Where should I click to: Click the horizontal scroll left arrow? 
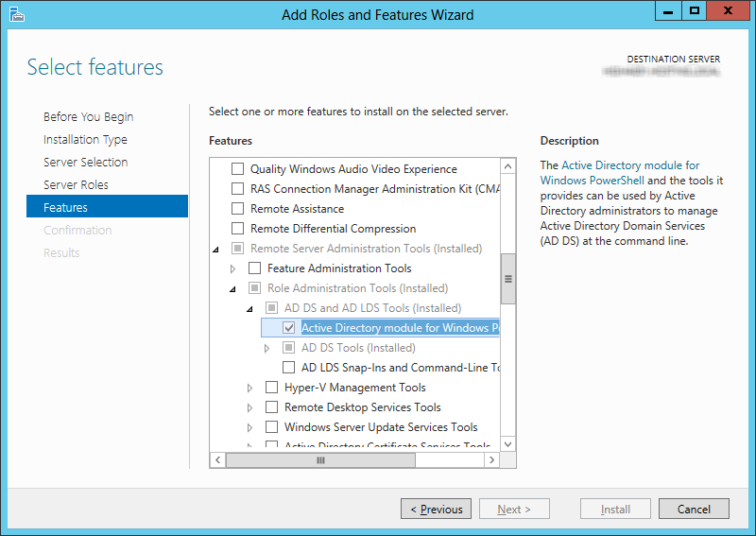pos(218,459)
